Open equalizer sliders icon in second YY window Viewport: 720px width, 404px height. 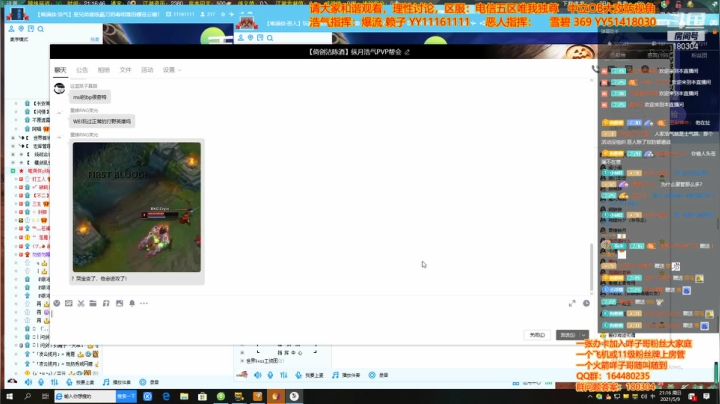point(284,375)
